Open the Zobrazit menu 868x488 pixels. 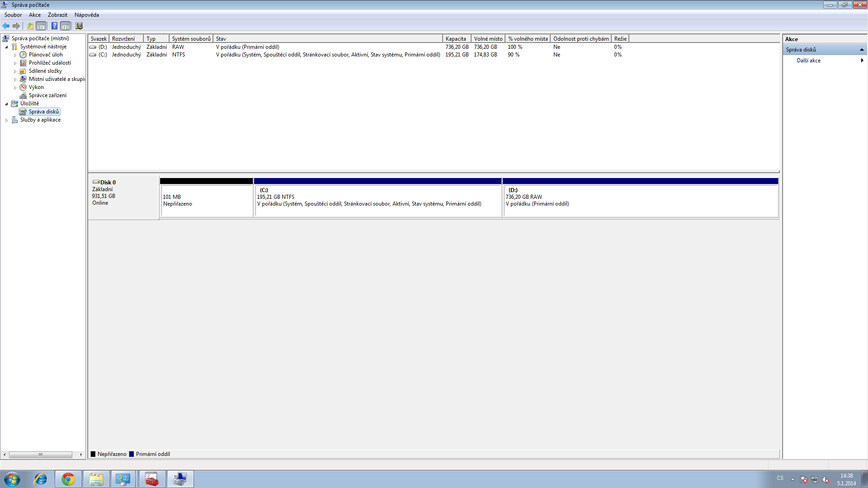point(57,15)
